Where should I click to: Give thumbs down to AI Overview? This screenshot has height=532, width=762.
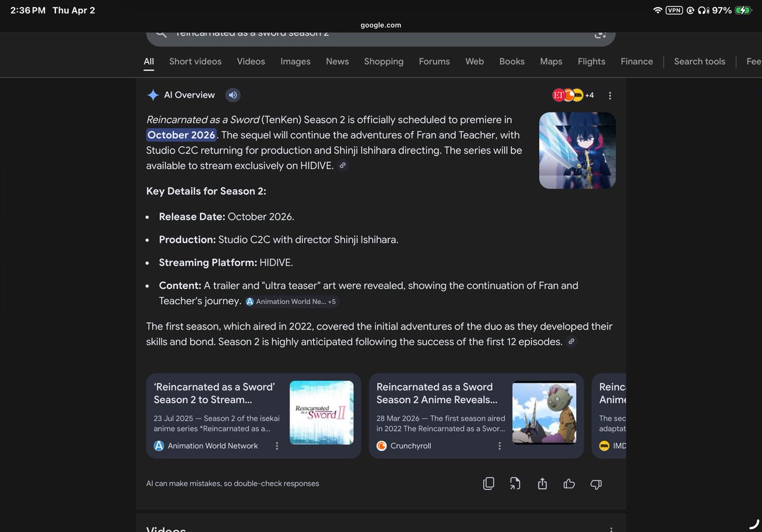(596, 484)
